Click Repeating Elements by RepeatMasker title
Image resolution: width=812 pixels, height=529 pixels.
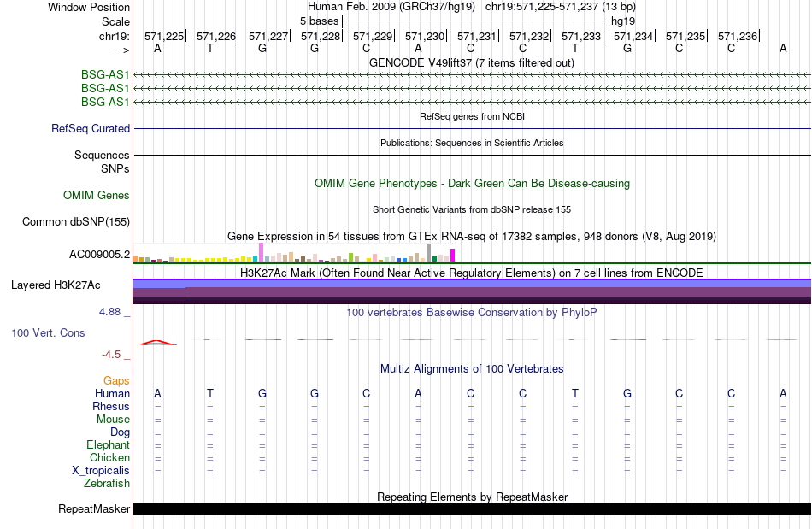473,497
